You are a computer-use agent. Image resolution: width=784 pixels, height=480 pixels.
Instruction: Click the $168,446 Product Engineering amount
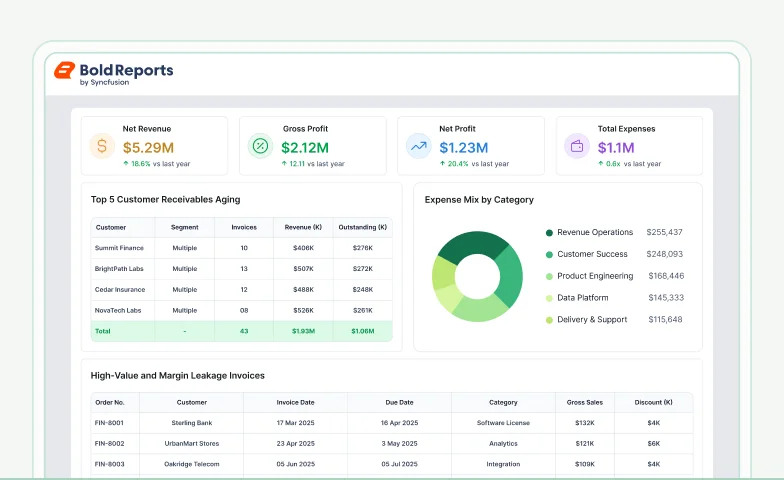point(666,276)
